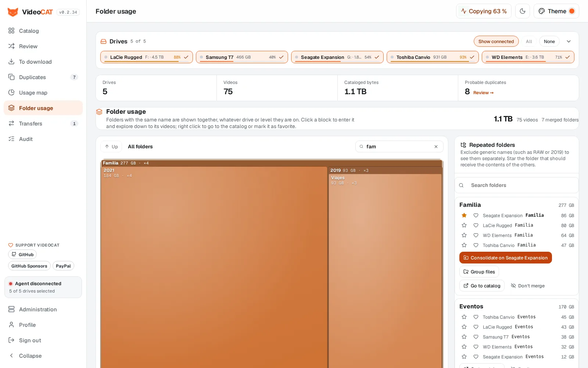This screenshot has height=368, width=588.
Task: Toggle the LaCie Rugged drive selection
Action: [147, 57]
